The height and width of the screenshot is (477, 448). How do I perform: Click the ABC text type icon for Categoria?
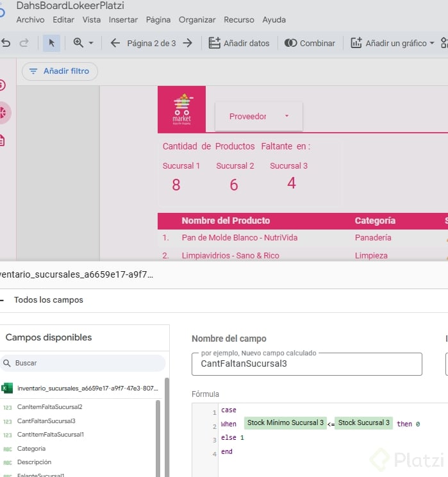tap(7, 449)
